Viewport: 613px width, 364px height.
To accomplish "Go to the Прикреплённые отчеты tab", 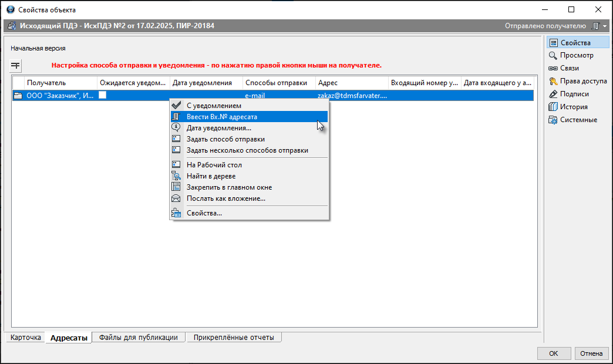I will click(234, 338).
